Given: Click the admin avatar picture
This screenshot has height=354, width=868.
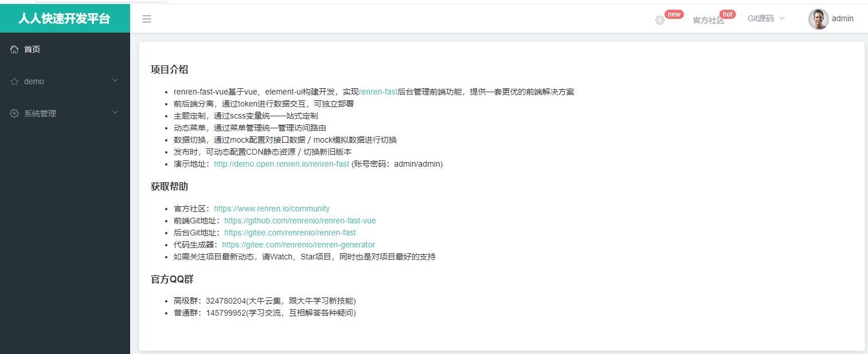Looking at the screenshot, I should coord(818,19).
